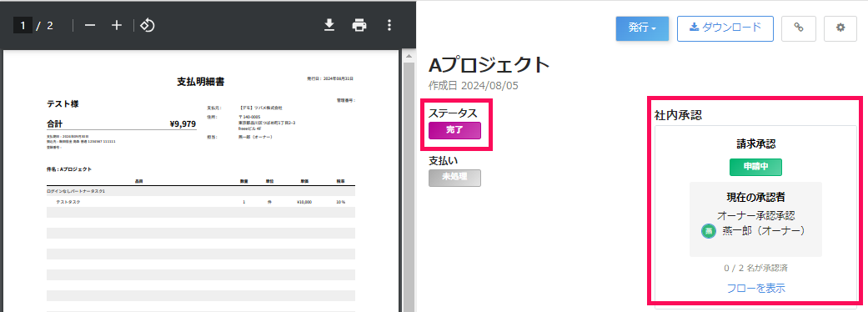Rotate the PDF page counterclockwise
The height and width of the screenshot is (312, 868).
tap(147, 26)
